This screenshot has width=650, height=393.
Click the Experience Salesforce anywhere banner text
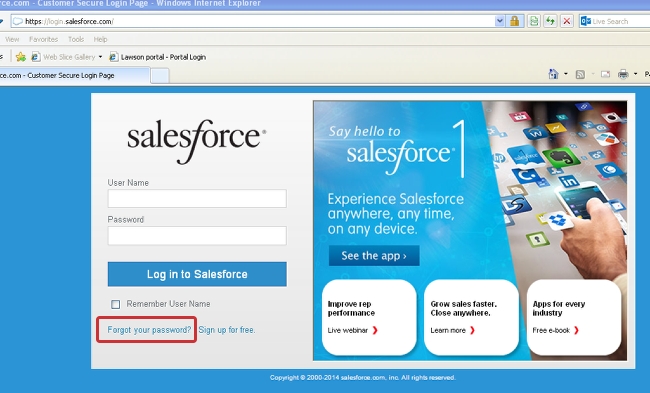(395, 214)
